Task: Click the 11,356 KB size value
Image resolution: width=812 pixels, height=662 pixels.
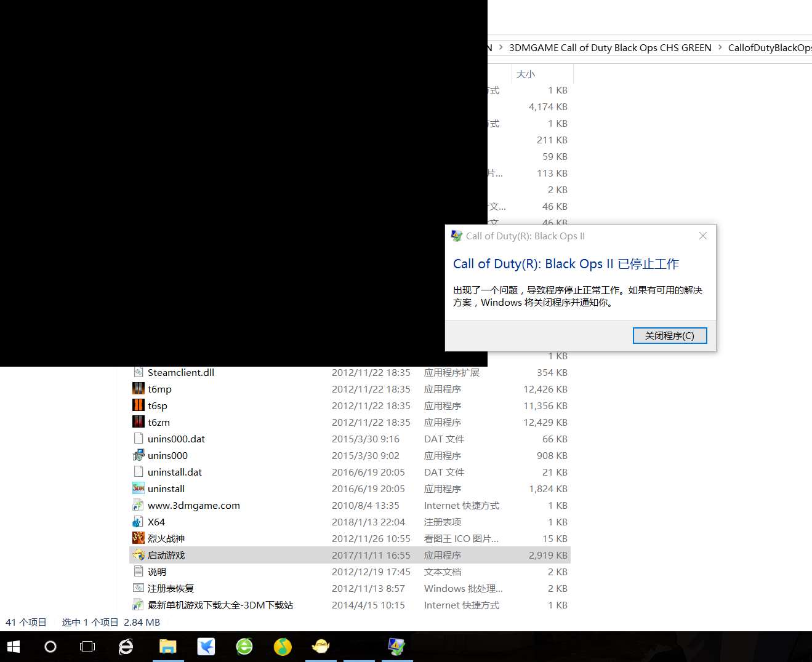Action: coord(545,405)
